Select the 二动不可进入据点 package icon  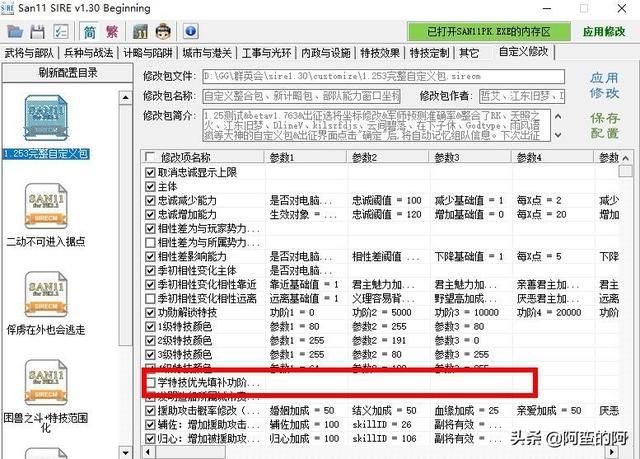pyautogui.click(x=46, y=206)
